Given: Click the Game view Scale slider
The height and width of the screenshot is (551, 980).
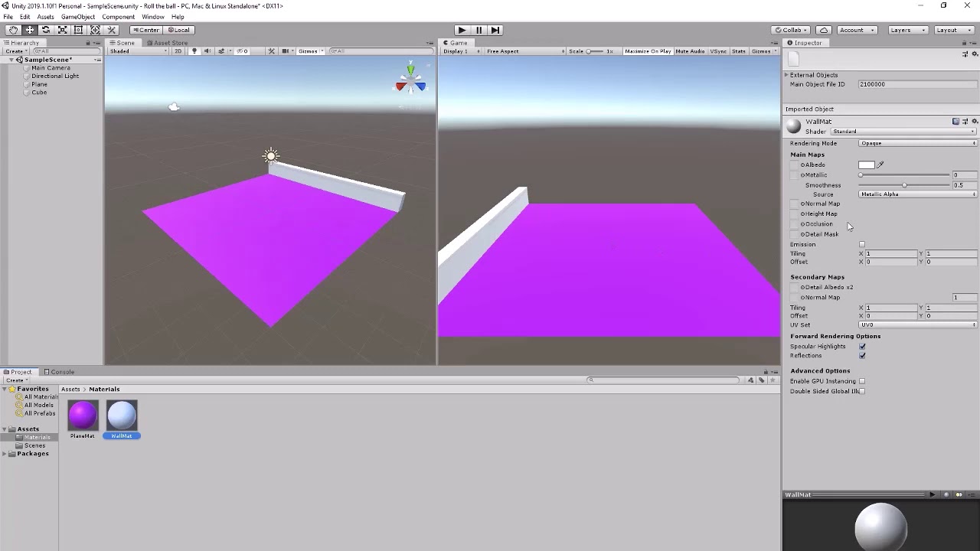Looking at the screenshot, I should (594, 51).
